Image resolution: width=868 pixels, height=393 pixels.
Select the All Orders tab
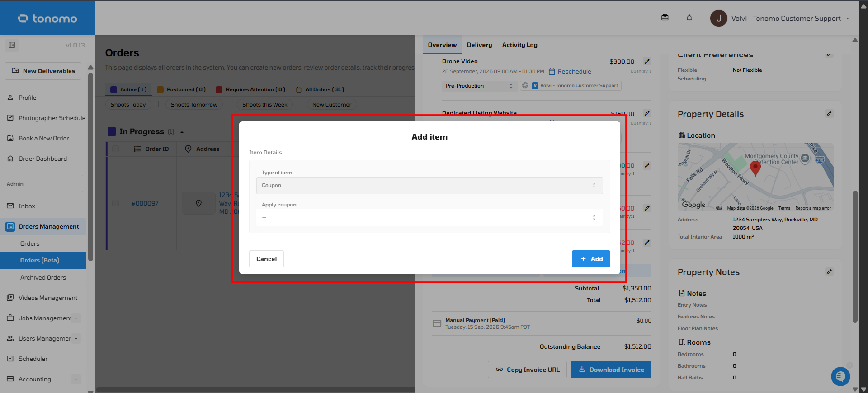tap(320, 89)
